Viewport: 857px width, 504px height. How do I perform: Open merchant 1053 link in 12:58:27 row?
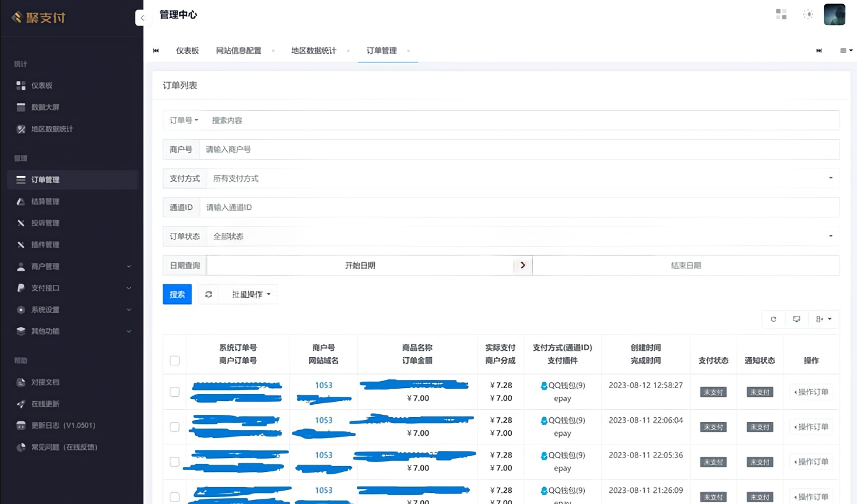(x=324, y=386)
